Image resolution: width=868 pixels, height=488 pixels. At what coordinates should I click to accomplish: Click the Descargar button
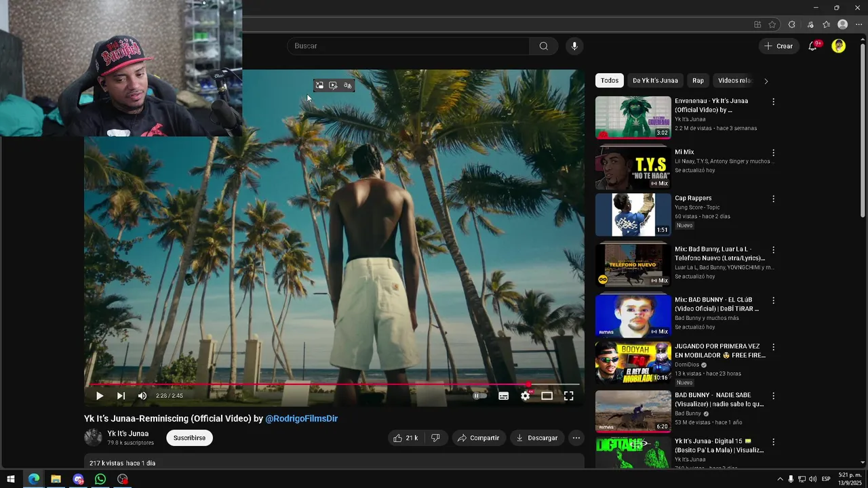(536, 438)
